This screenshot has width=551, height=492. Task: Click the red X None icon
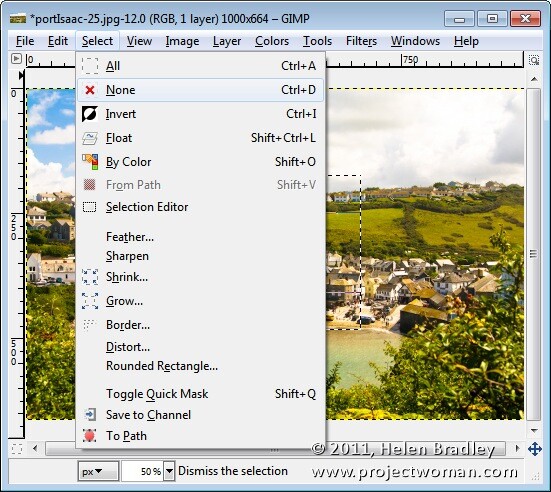coord(90,90)
